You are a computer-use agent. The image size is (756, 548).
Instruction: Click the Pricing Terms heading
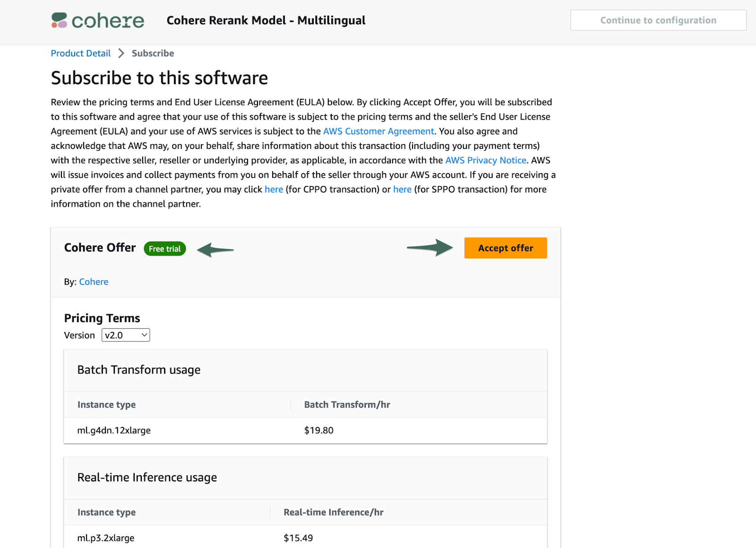tap(102, 318)
